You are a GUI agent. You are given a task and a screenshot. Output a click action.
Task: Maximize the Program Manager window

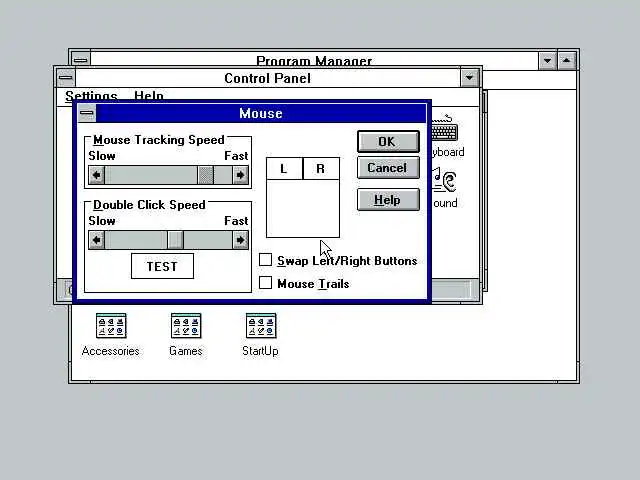[567, 61]
